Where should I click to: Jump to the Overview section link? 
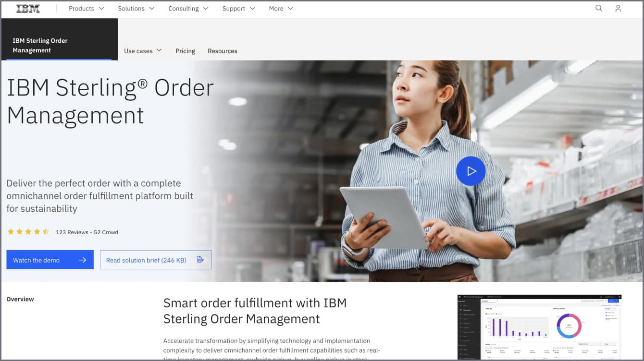coord(20,299)
